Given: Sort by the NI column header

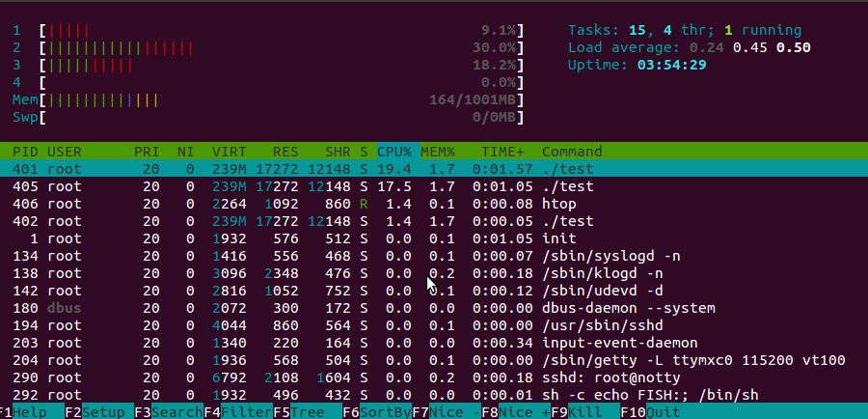Looking at the screenshot, I should tap(185, 152).
